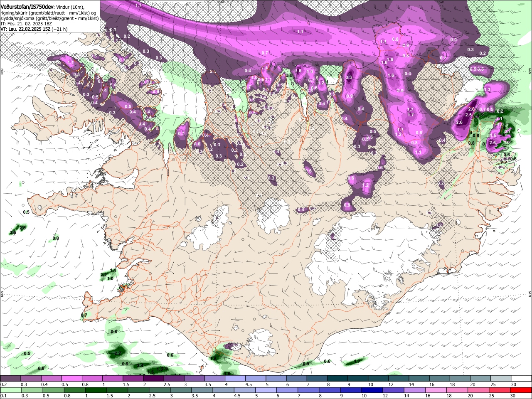Select the 'IT: Fös. 21. 02. 2025 18Z' line
The image size is (532, 399).
point(26,24)
